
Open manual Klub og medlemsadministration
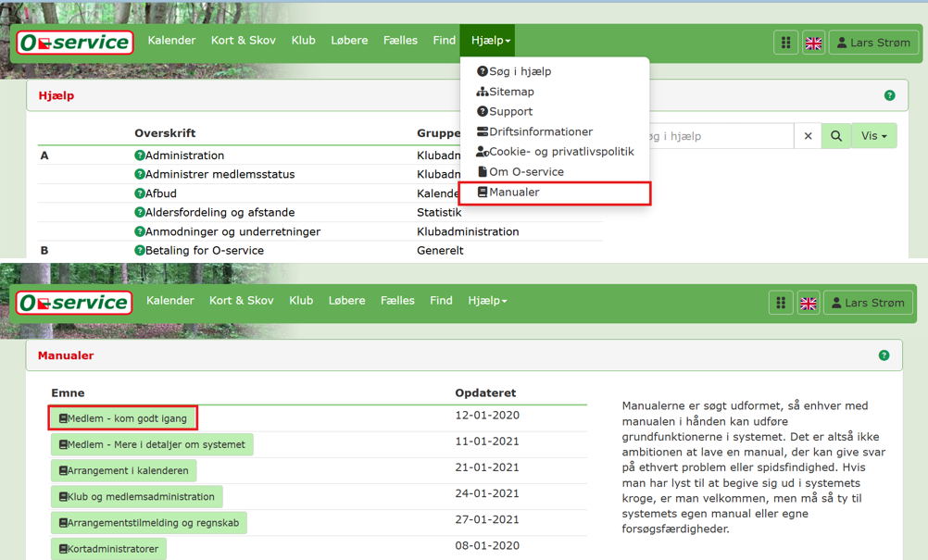[x=137, y=496]
